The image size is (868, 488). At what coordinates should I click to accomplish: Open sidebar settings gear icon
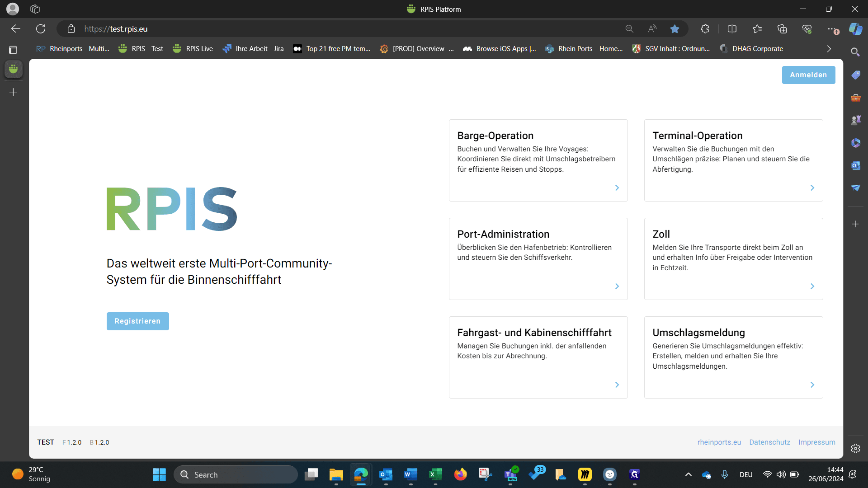pyautogui.click(x=855, y=448)
